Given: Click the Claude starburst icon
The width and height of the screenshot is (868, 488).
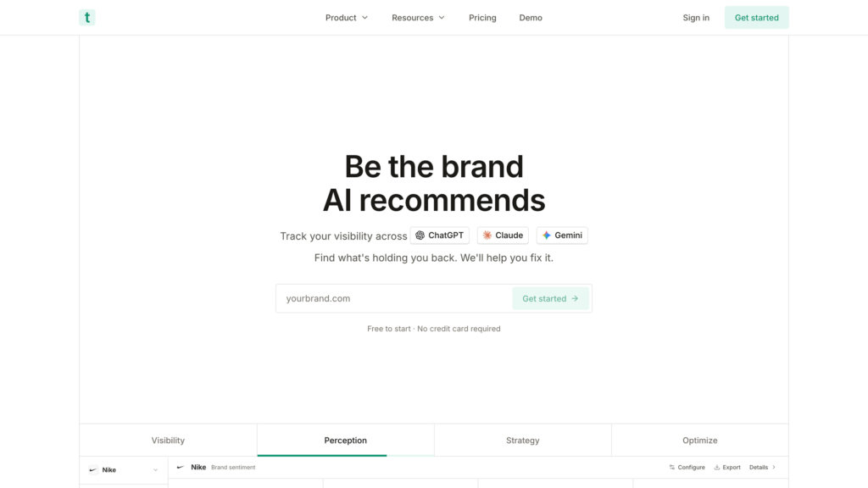Looking at the screenshot, I should coord(487,236).
